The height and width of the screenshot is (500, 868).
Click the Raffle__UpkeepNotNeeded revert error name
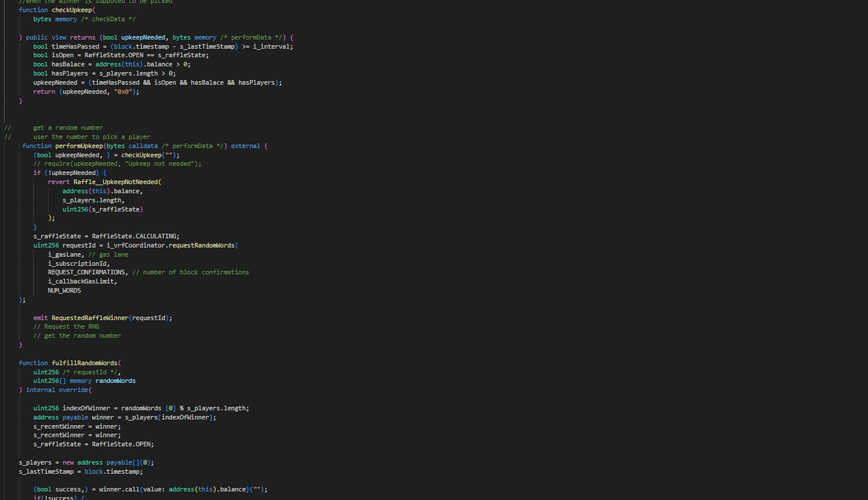click(116, 182)
